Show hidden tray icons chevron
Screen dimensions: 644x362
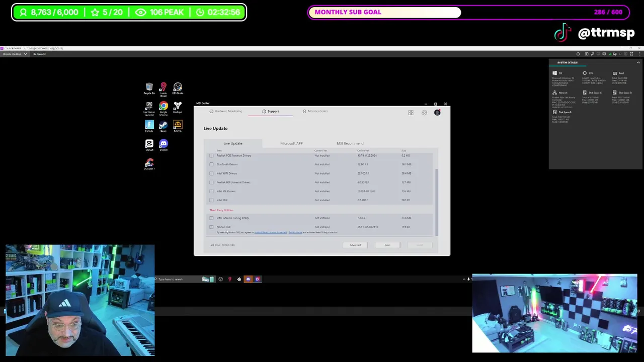click(464, 279)
